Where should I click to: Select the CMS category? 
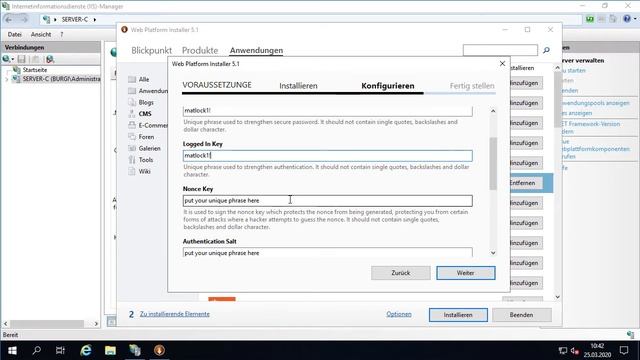[x=145, y=113]
